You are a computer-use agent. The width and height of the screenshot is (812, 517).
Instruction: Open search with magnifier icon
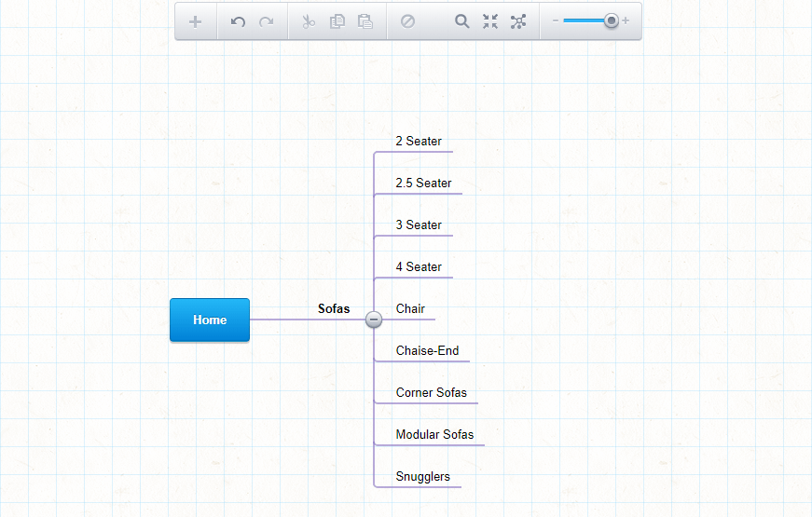click(x=461, y=21)
